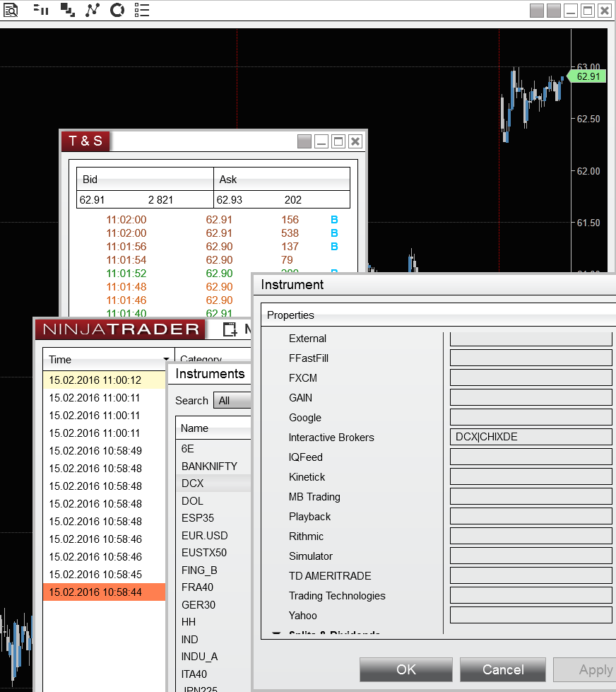
Task: Select the orange log row 15.02.2016 10:58:44
Action: click(104, 592)
